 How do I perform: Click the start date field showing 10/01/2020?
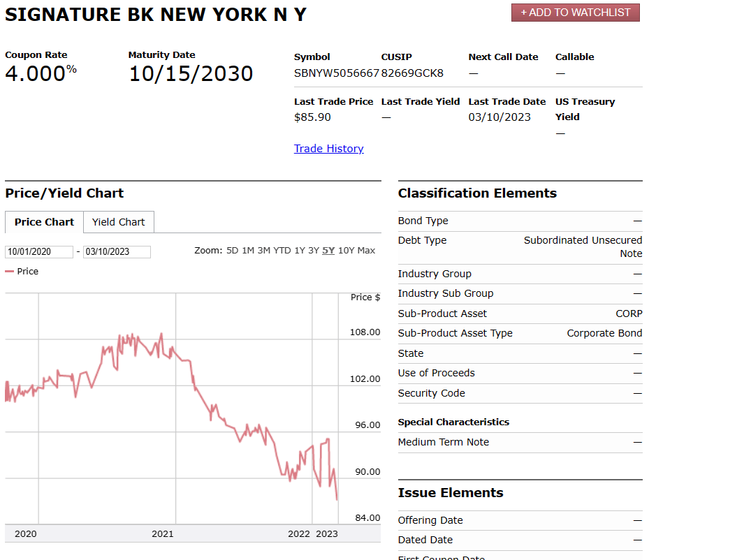tap(38, 251)
